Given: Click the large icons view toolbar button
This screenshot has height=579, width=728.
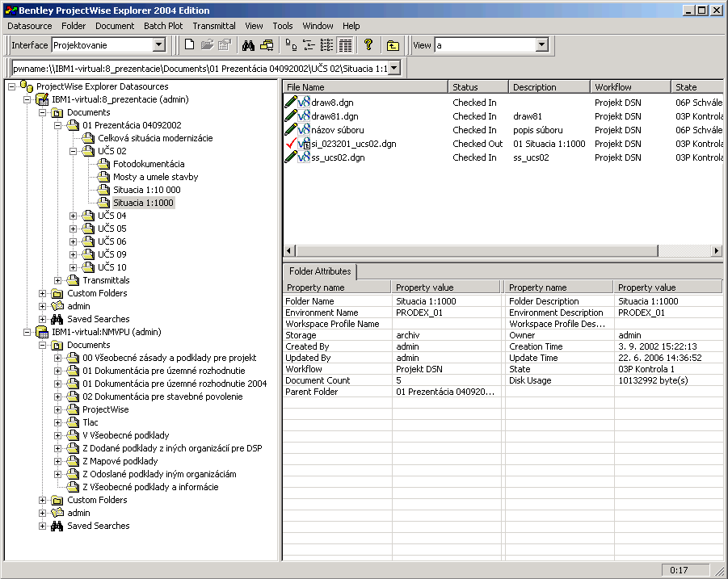Looking at the screenshot, I should [x=292, y=45].
